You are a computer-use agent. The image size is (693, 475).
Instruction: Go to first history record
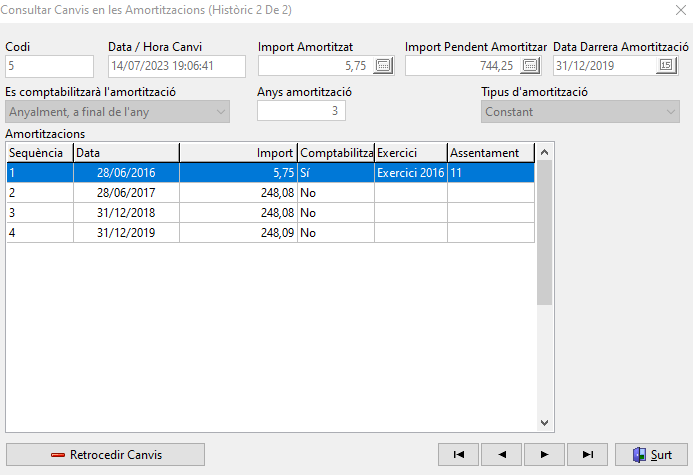tap(458, 455)
